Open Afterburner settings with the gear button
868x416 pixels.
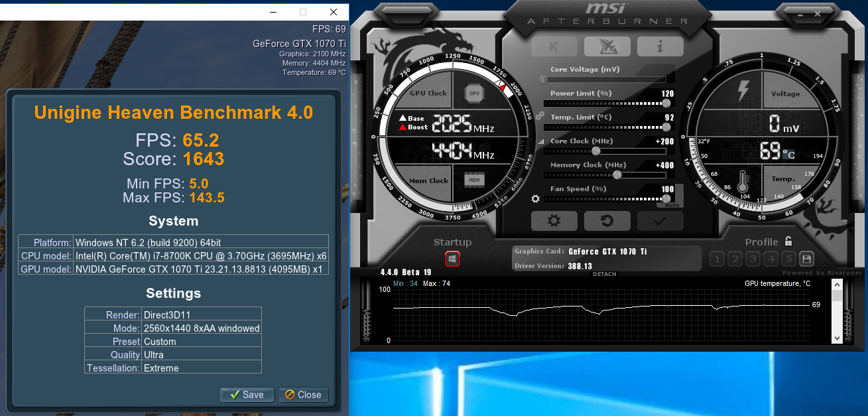click(x=554, y=221)
